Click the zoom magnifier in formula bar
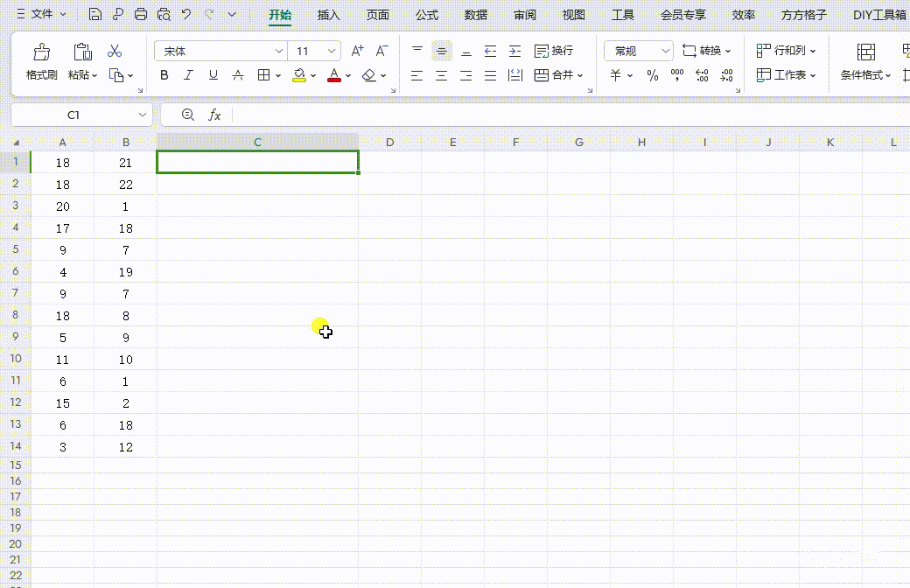The height and width of the screenshot is (588, 910). [x=187, y=115]
